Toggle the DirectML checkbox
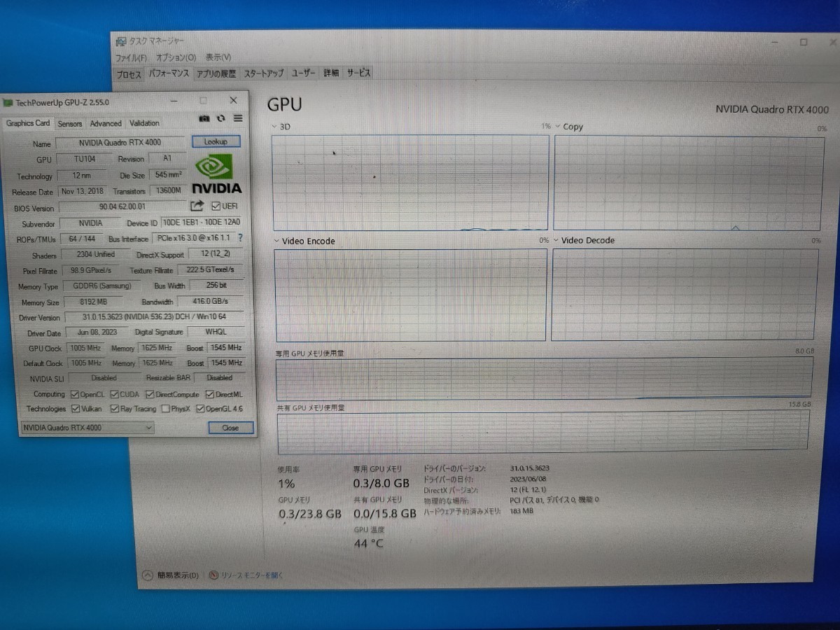 pos(209,395)
